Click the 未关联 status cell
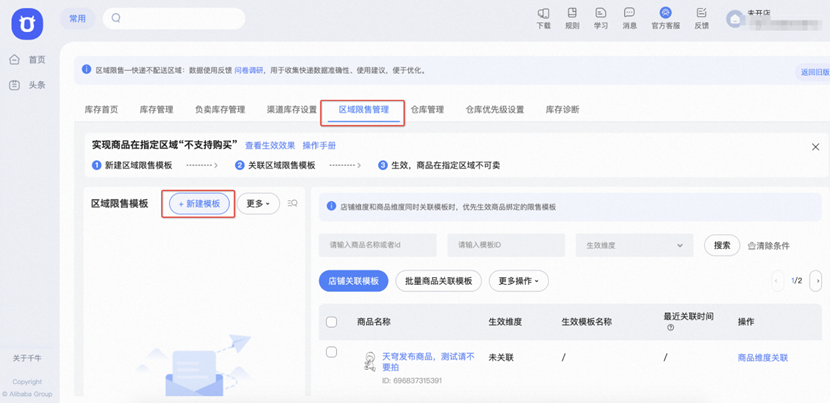This screenshot has height=403, width=830. click(501, 357)
